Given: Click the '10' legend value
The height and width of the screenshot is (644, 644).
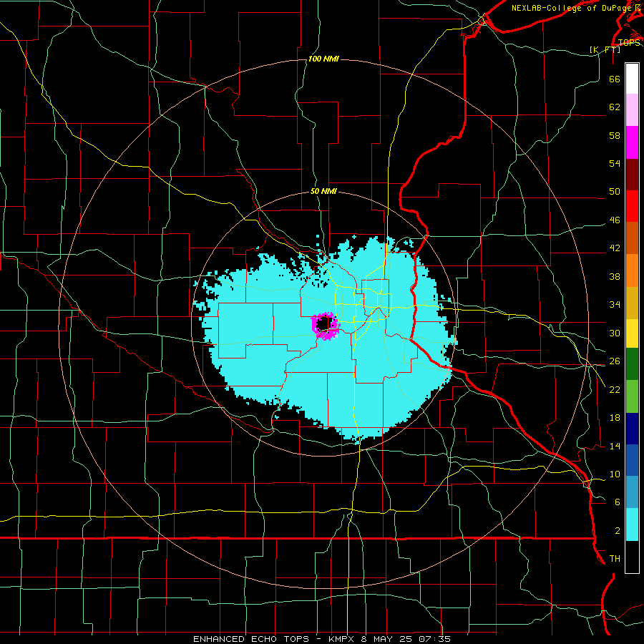Looking at the screenshot, I should [615, 474].
